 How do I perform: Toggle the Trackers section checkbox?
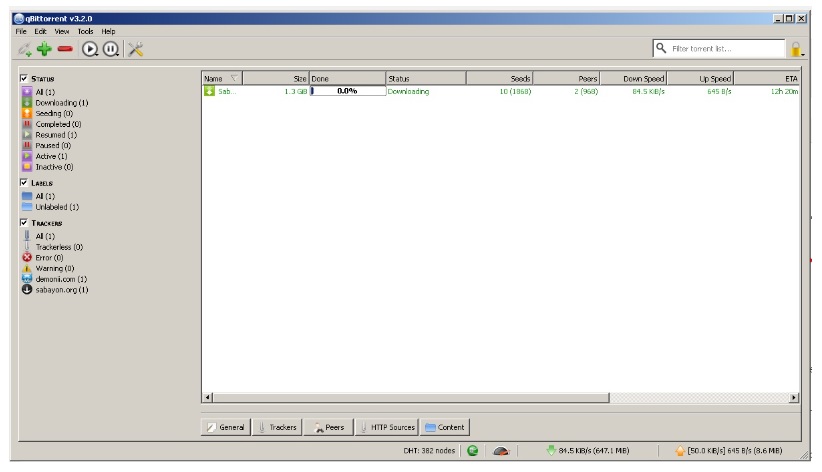pyautogui.click(x=24, y=222)
